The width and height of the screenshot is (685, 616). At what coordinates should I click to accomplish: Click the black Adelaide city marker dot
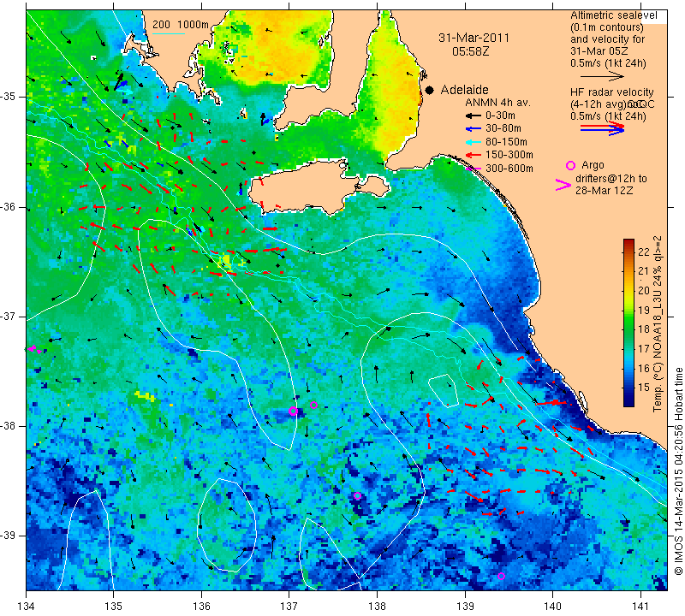pos(430,90)
